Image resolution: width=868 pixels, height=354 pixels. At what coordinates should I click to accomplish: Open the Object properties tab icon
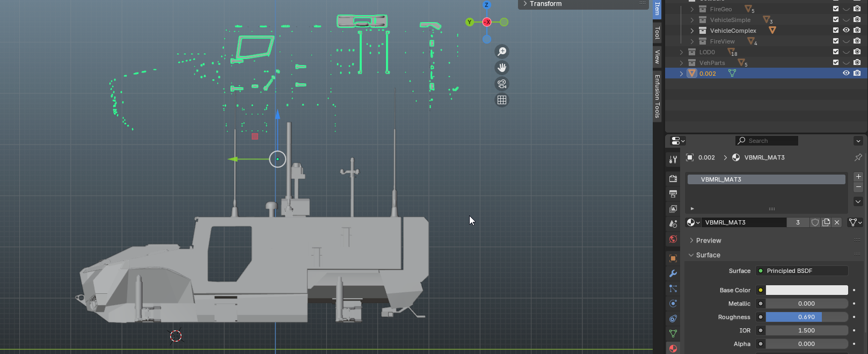tap(673, 258)
